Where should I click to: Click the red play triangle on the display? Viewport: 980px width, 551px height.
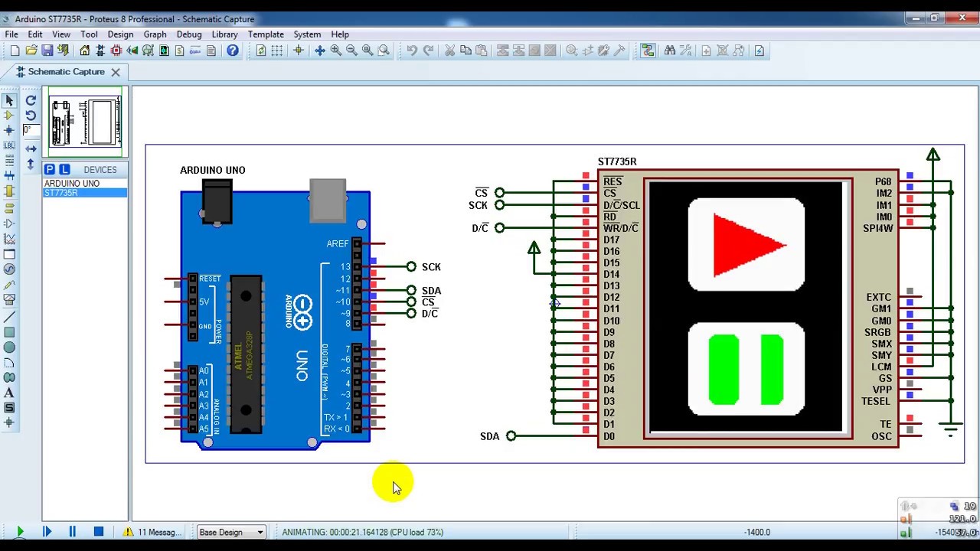(749, 245)
